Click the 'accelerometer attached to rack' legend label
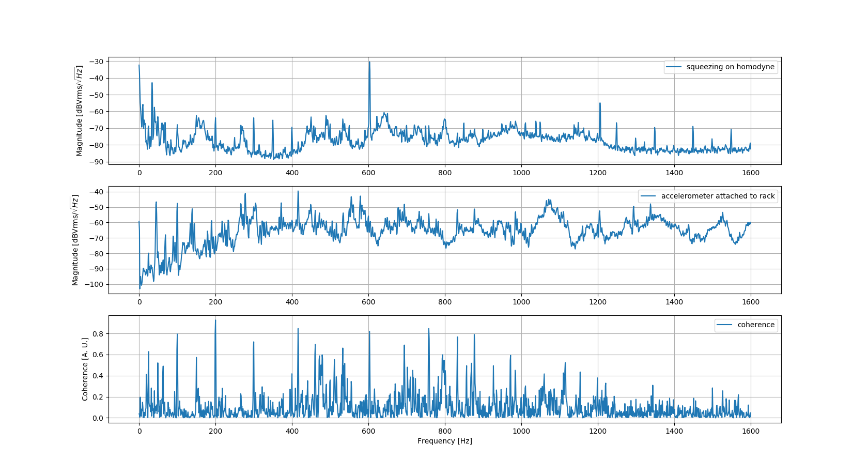The height and width of the screenshot is (475, 868). pyautogui.click(x=718, y=196)
